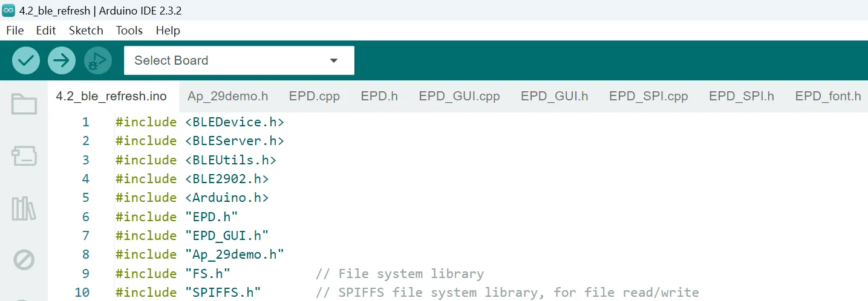Image resolution: width=868 pixels, height=301 pixels.
Task: Start the Debug play button
Action: [x=98, y=60]
